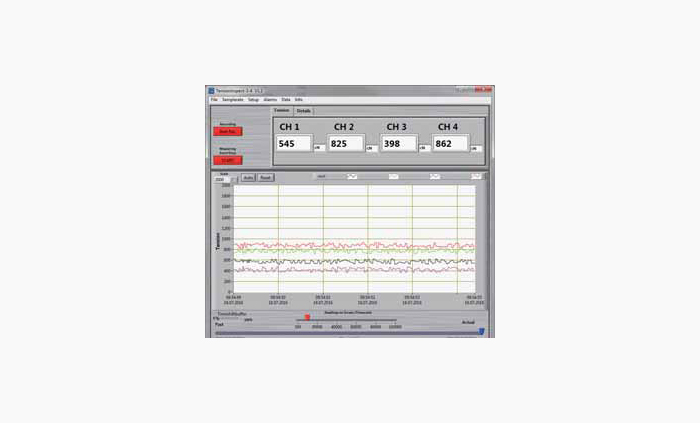Click the red readings-on-screen slider handle

point(307,317)
